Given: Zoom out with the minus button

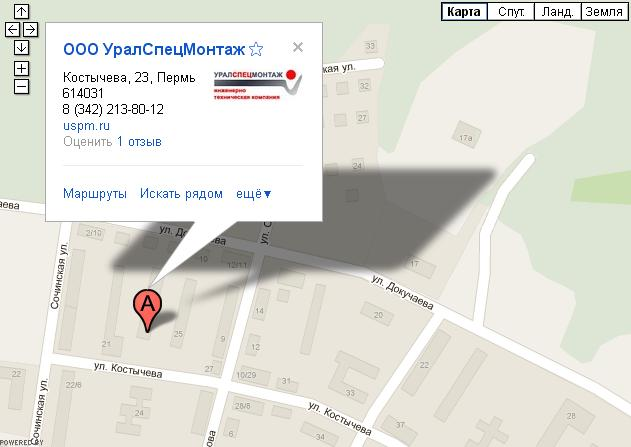Looking at the screenshot, I should pyautogui.click(x=21, y=87).
